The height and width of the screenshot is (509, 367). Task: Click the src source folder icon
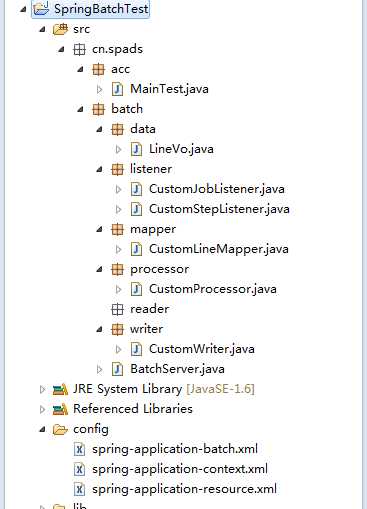coord(60,29)
